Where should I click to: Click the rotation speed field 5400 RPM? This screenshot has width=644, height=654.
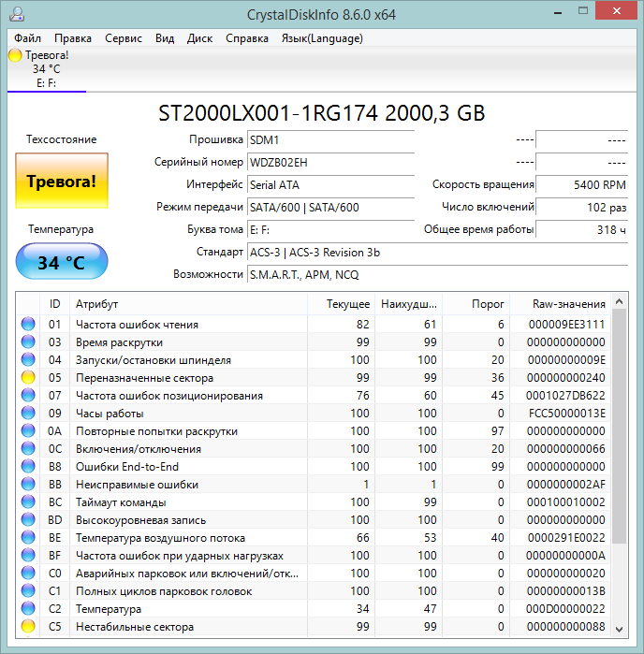click(582, 184)
